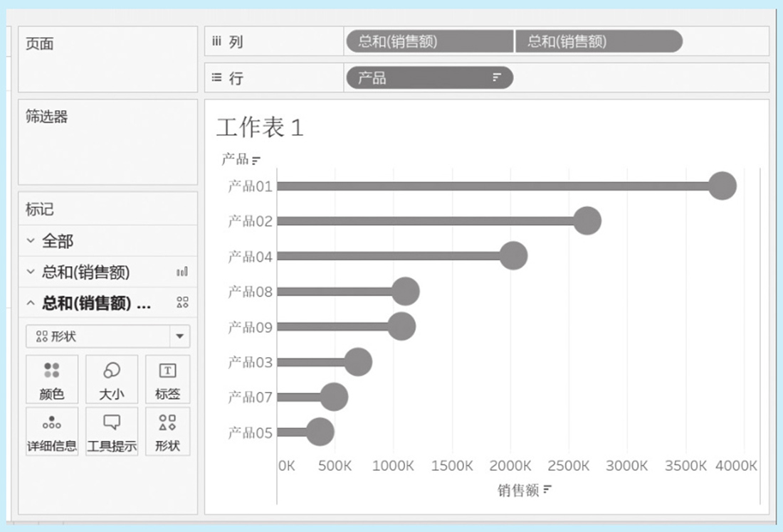Click the 产品 pill on rows shelf
Viewport: 783px width, 532px height.
pyautogui.click(x=420, y=78)
